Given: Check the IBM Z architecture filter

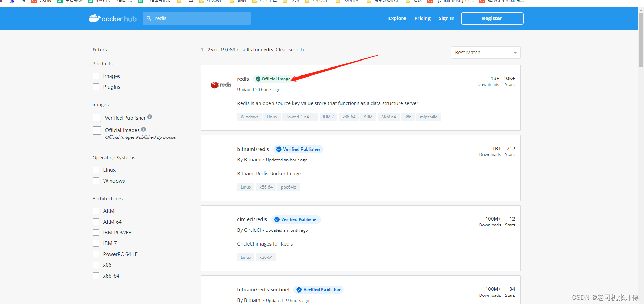Looking at the screenshot, I should point(96,243).
